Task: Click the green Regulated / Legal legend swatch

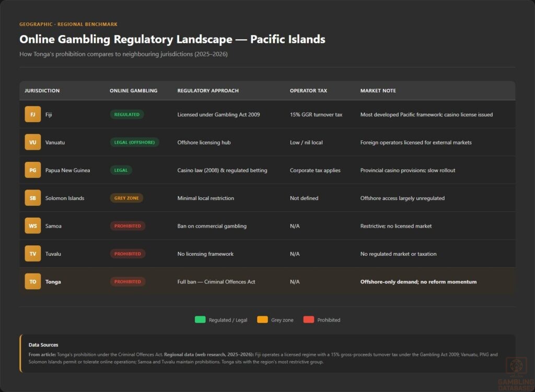Action: coord(200,320)
